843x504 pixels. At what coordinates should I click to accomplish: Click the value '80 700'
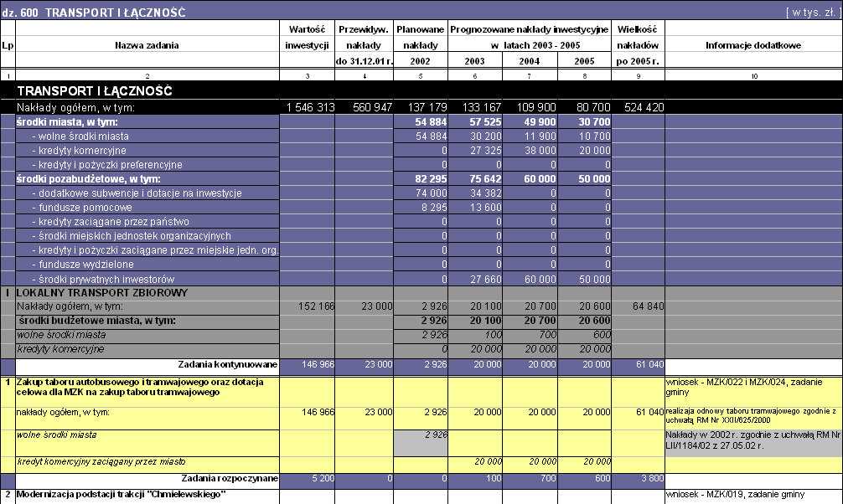click(593, 107)
